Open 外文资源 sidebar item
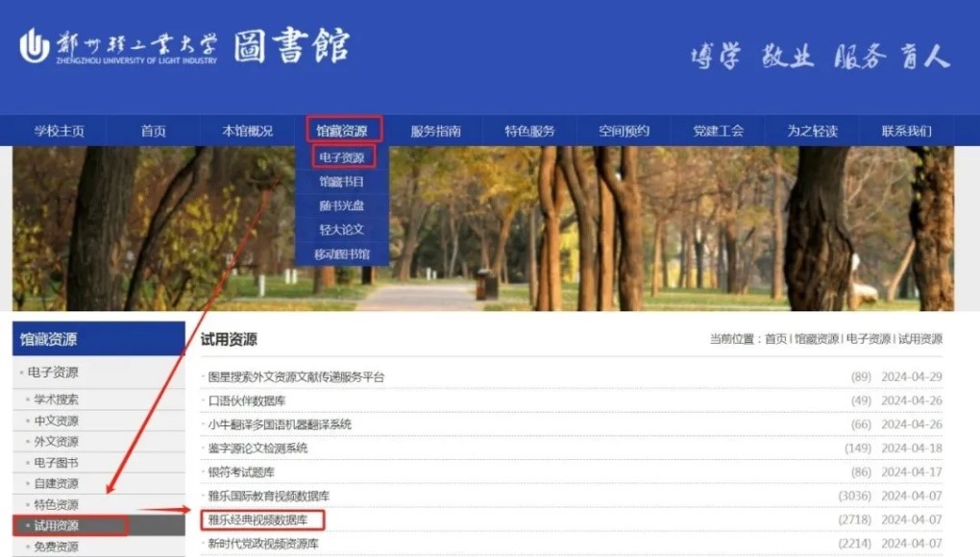The width and height of the screenshot is (980, 557). (57, 442)
